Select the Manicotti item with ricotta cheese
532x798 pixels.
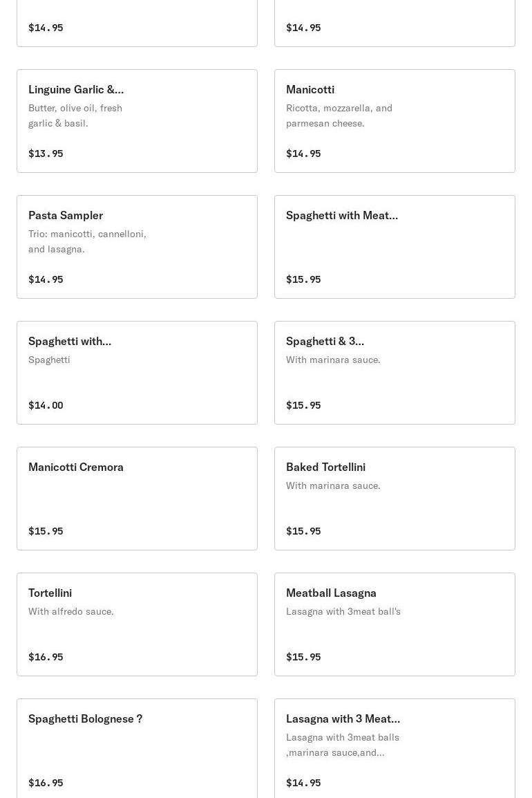pos(395,121)
